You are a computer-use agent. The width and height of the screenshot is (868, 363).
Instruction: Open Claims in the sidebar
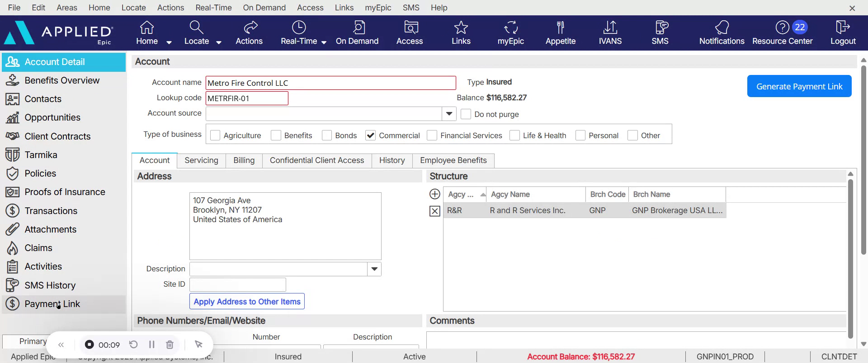[x=63, y=248]
